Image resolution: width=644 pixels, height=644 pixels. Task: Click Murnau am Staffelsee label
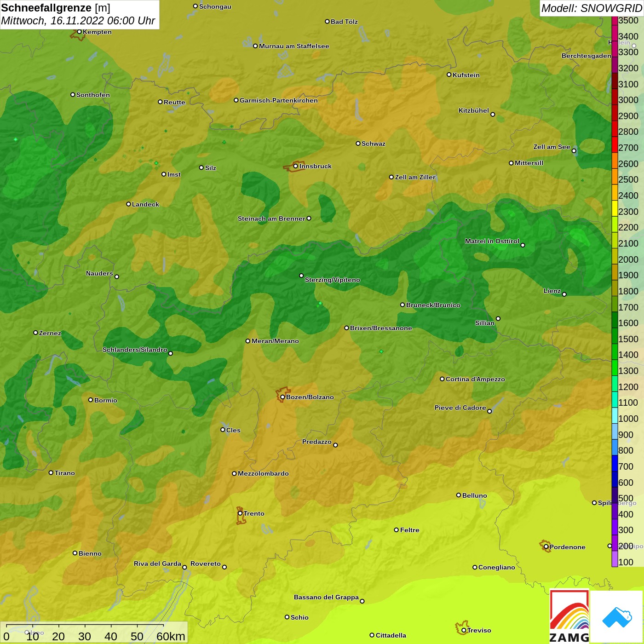(x=294, y=46)
